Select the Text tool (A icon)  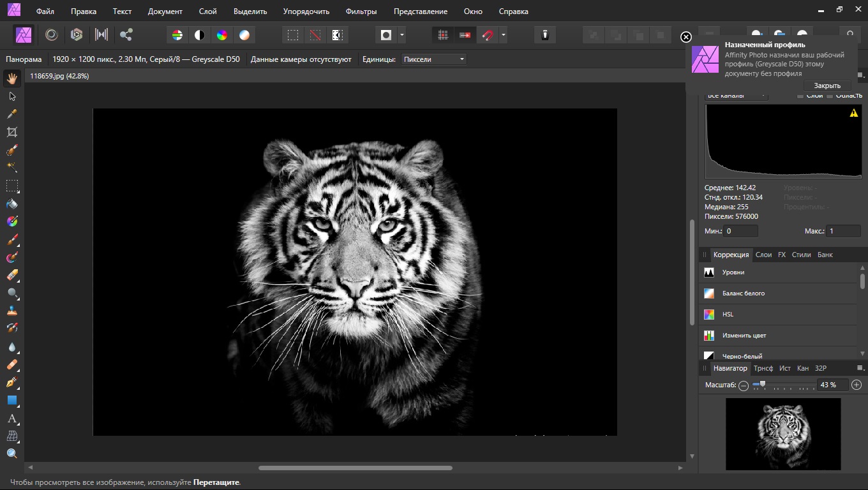pos(11,419)
